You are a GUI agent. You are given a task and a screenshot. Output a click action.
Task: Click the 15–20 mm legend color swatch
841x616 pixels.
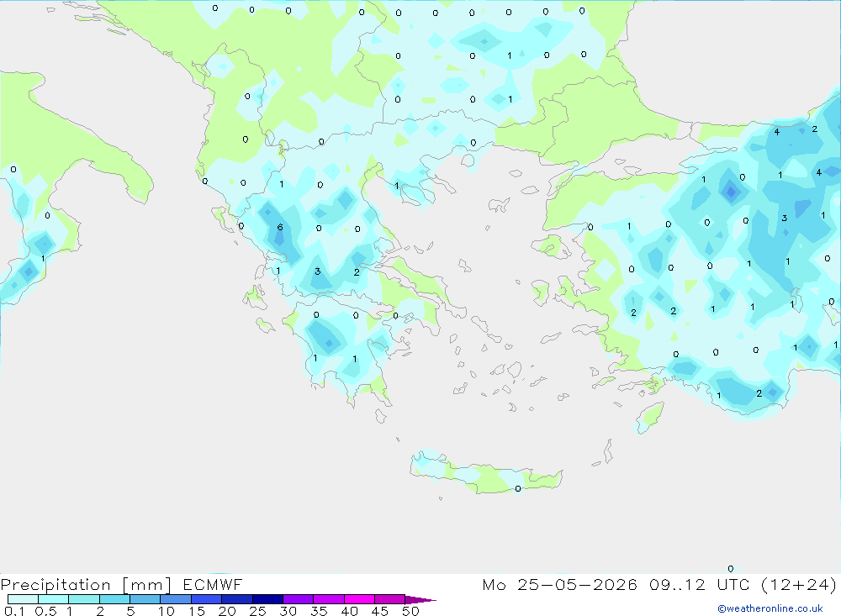click(x=207, y=599)
